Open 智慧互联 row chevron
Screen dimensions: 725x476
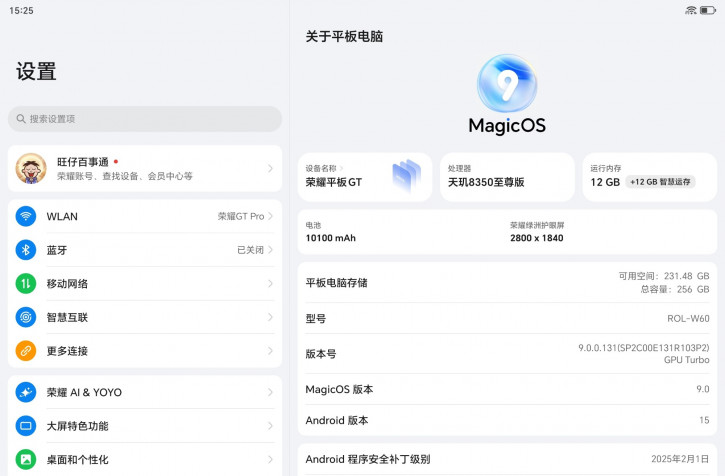click(270, 317)
